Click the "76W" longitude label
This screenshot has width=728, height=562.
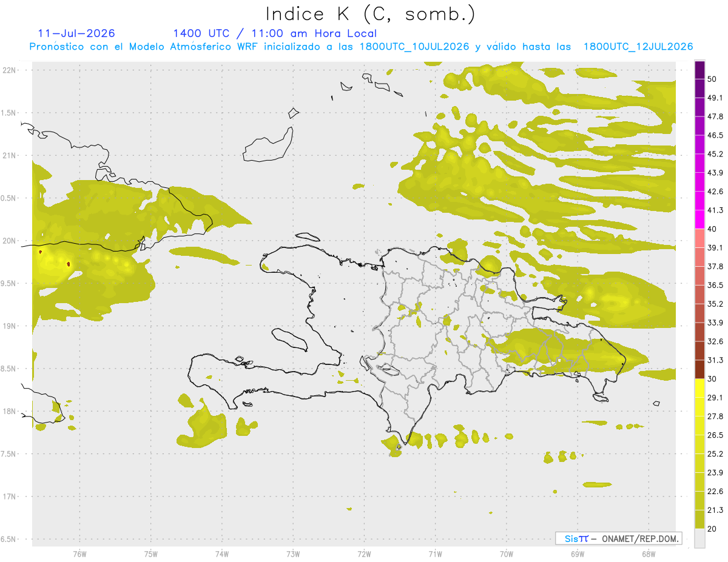pos(79,554)
